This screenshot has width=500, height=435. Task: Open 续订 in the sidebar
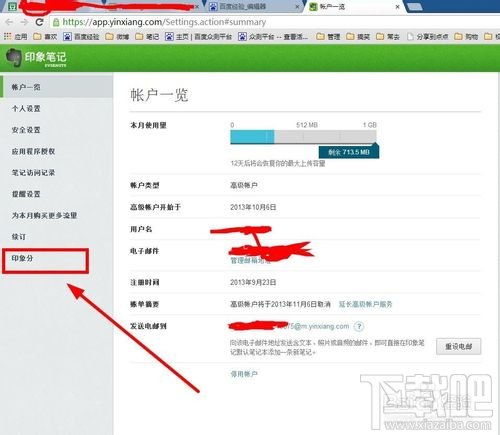pyautogui.click(x=19, y=237)
